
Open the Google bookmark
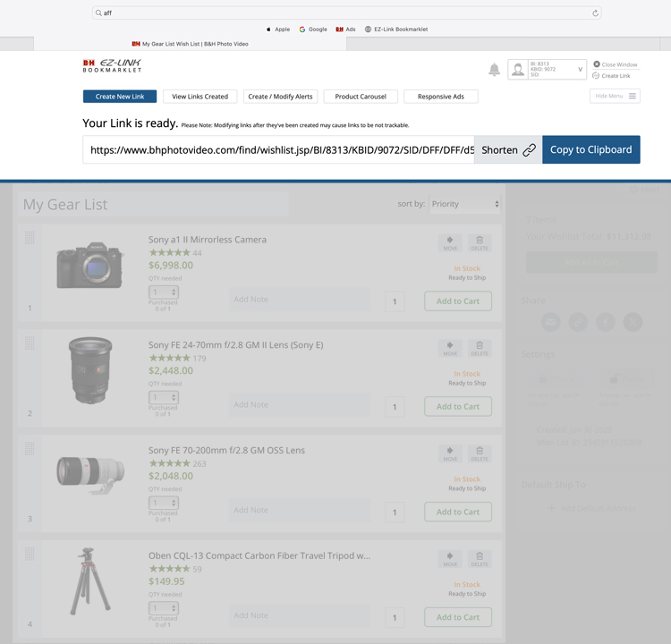click(x=313, y=30)
